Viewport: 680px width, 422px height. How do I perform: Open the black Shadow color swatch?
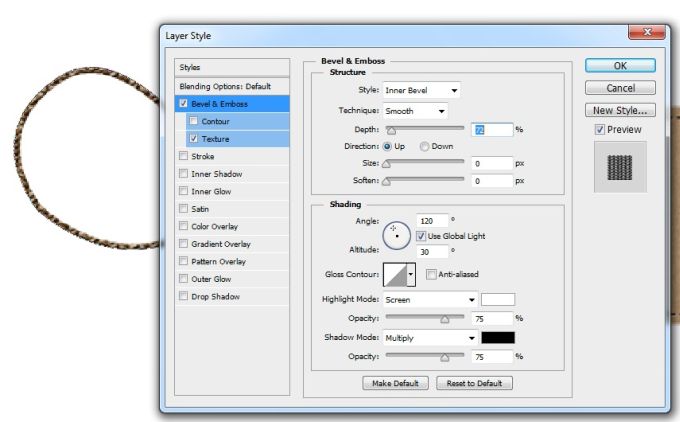click(498, 338)
